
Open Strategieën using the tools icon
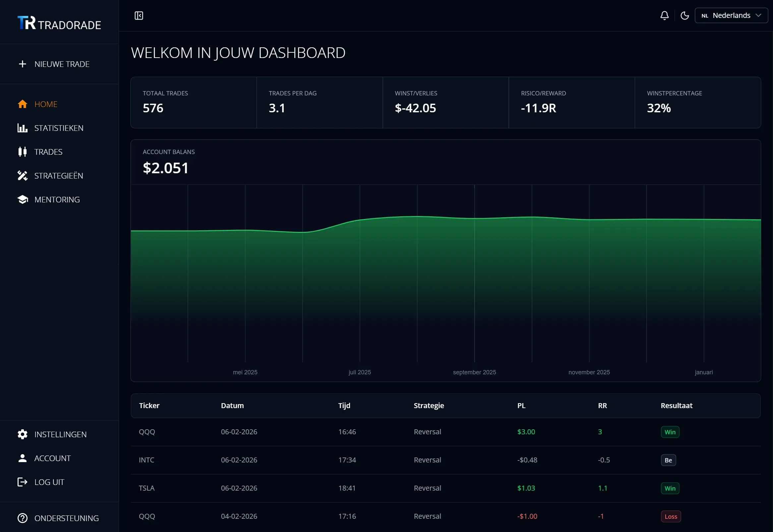tap(22, 176)
